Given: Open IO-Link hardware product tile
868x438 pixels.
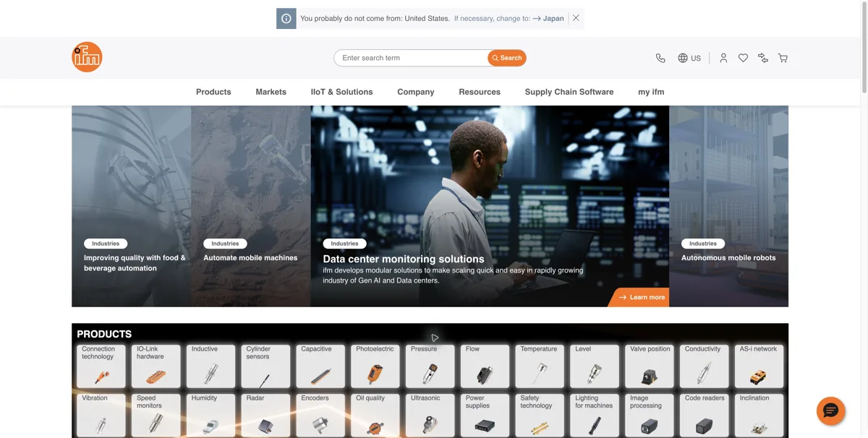Looking at the screenshot, I should (156, 366).
